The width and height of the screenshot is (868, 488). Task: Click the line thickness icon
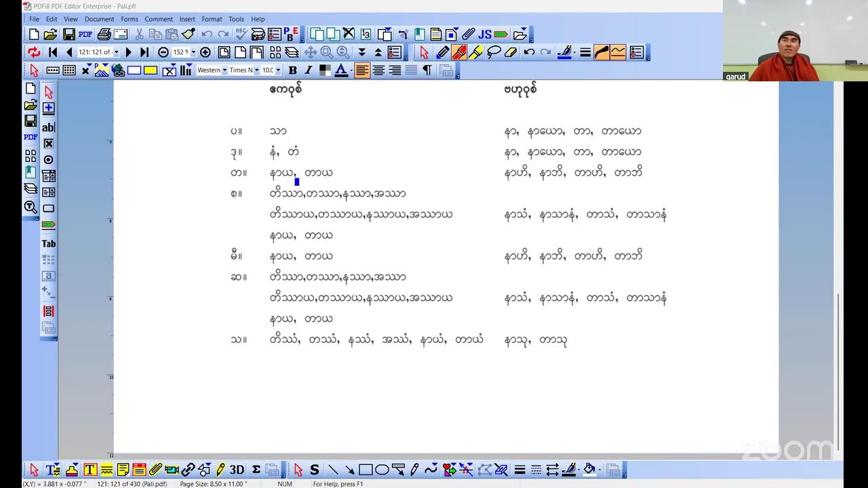pos(585,52)
